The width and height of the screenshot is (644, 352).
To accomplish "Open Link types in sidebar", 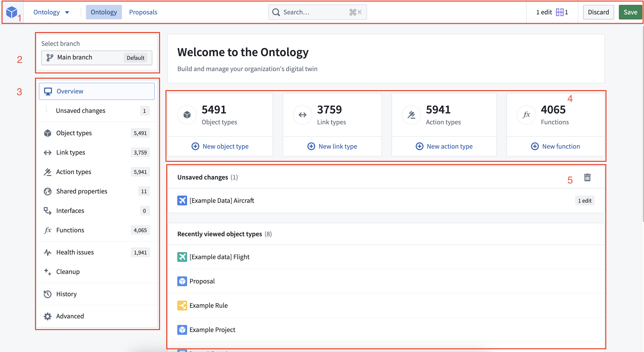I will (x=96, y=152).
